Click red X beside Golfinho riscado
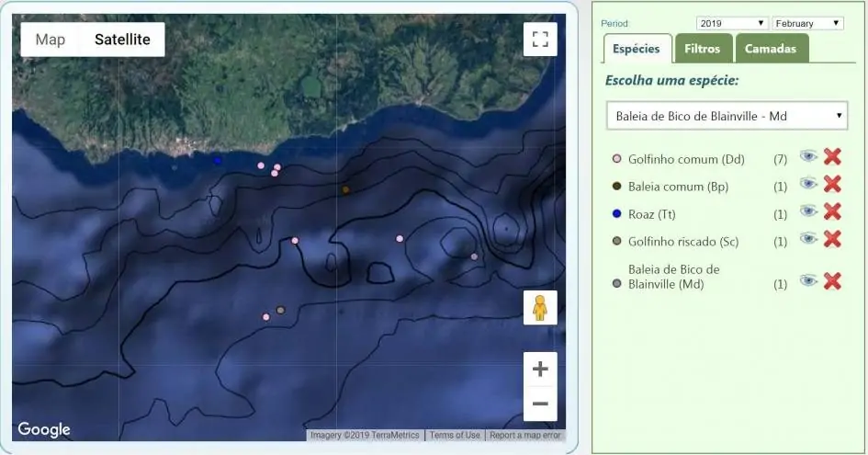This screenshot has height=455, width=868. click(832, 240)
